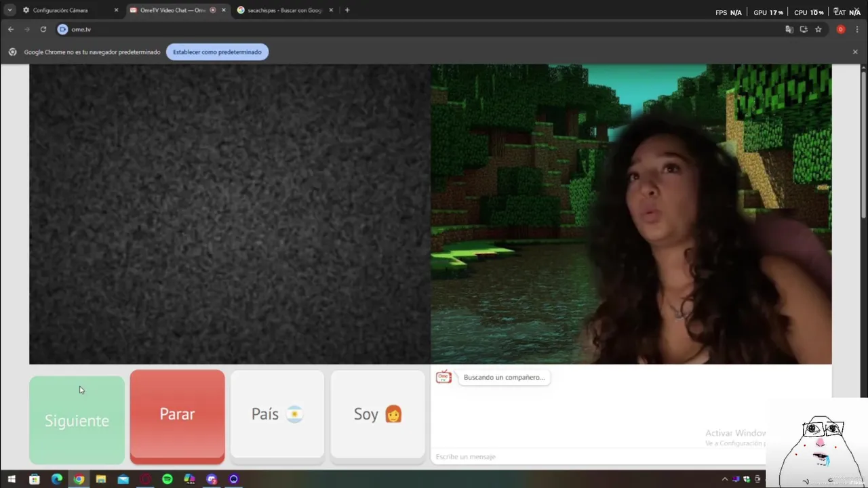Go back to the previous page
868x488 pixels.
(x=11, y=29)
